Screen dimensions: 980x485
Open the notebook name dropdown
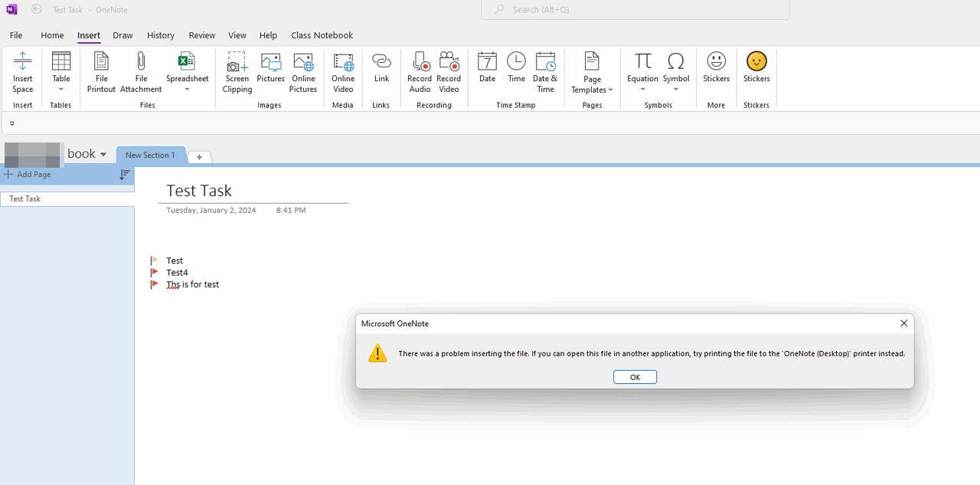(x=103, y=155)
